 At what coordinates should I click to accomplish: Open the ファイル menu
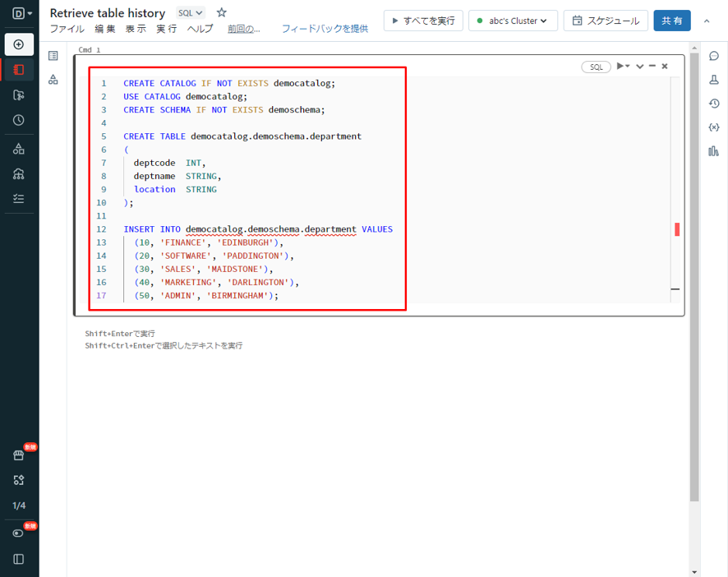coord(67,29)
